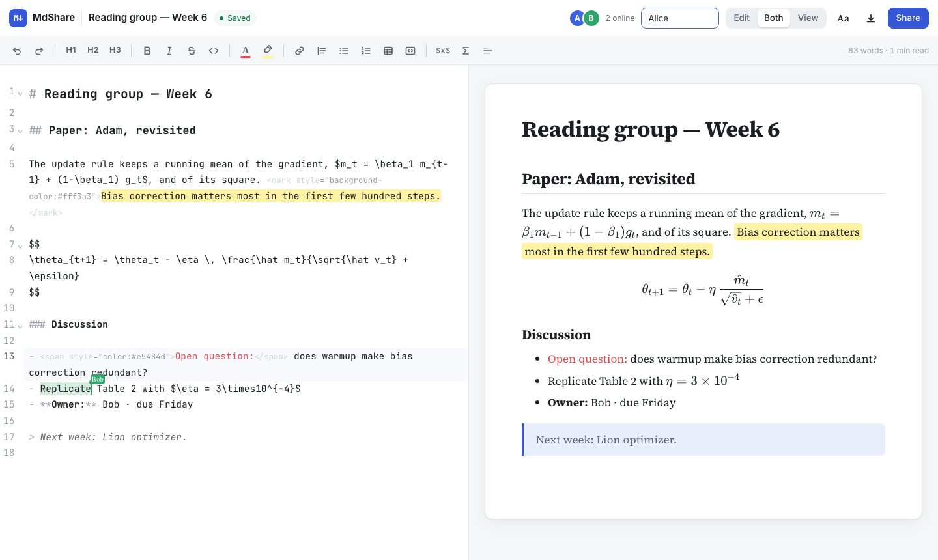This screenshot has height=560, width=938.
Task: Apply H2 heading format
Action: coord(93,50)
